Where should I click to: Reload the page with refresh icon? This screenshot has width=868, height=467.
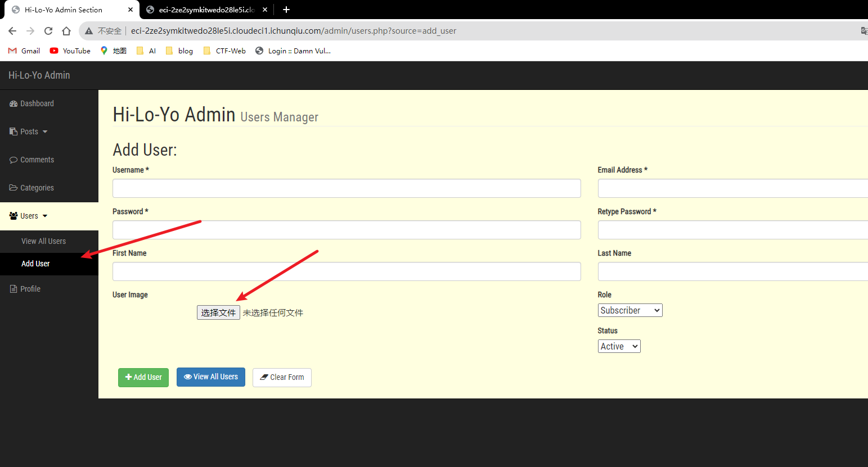tap(48, 31)
